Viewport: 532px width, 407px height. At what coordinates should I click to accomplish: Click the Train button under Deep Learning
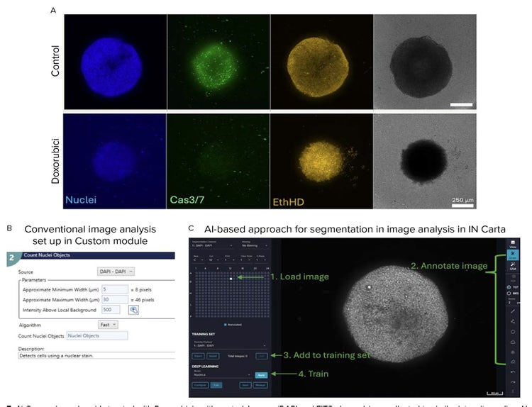pyautogui.click(x=216, y=385)
